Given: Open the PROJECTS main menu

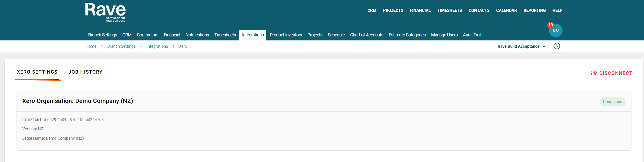Looking at the screenshot, I should 393,10.
